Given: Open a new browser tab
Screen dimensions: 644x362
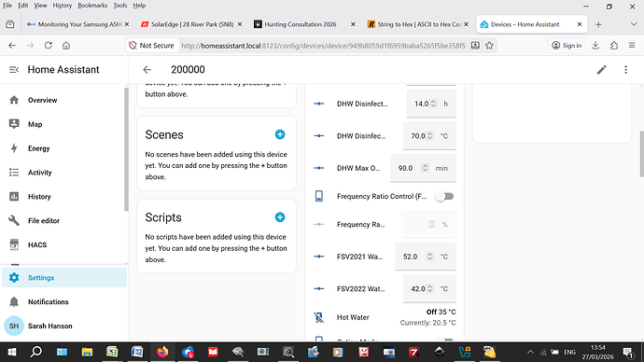Looking at the screenshot, I should [598, 24].
